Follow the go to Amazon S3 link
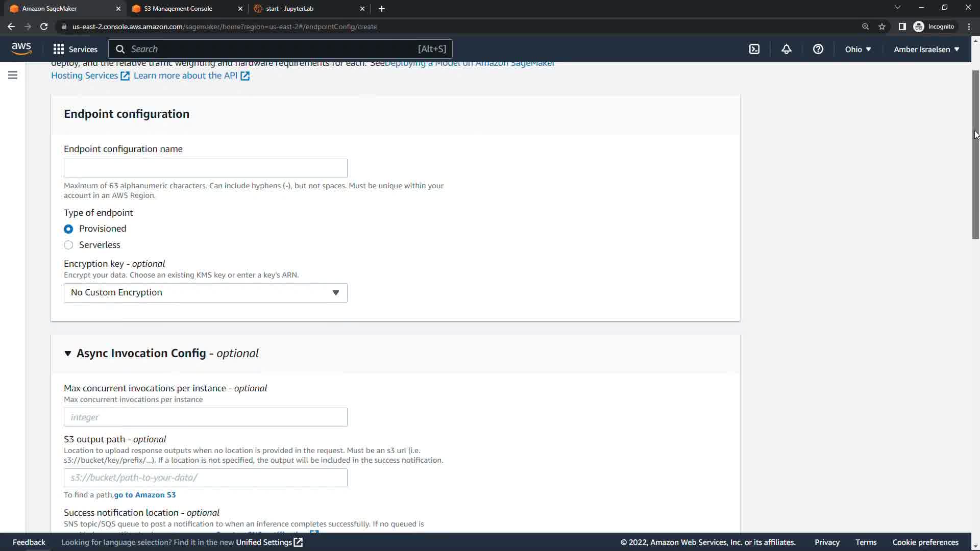Screen dimensions: 980x551 click(145, 495)
